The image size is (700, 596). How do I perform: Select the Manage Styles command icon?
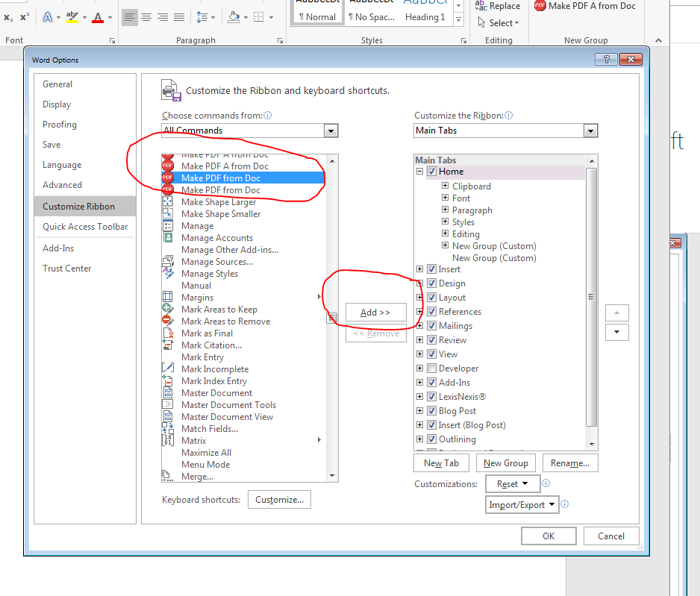168,274
